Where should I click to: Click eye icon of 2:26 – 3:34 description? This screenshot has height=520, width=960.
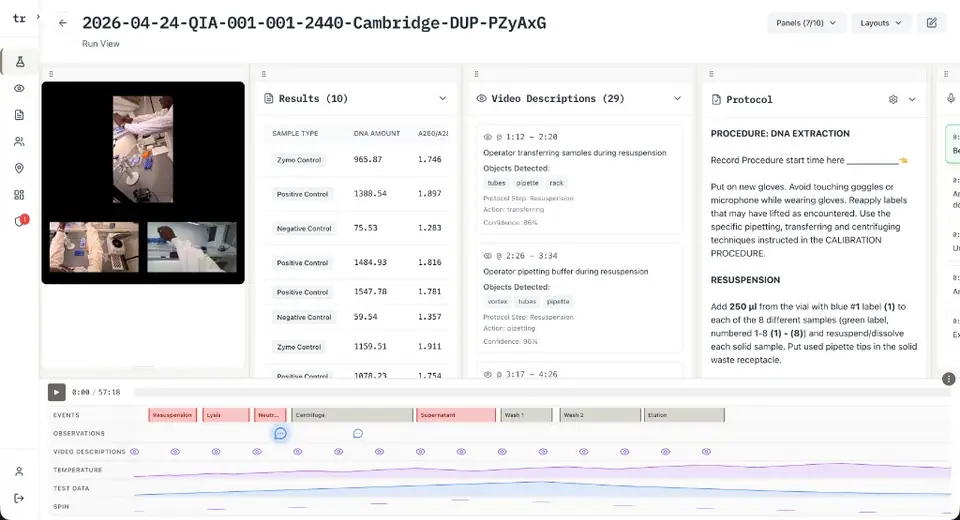[x=488, y=256]
